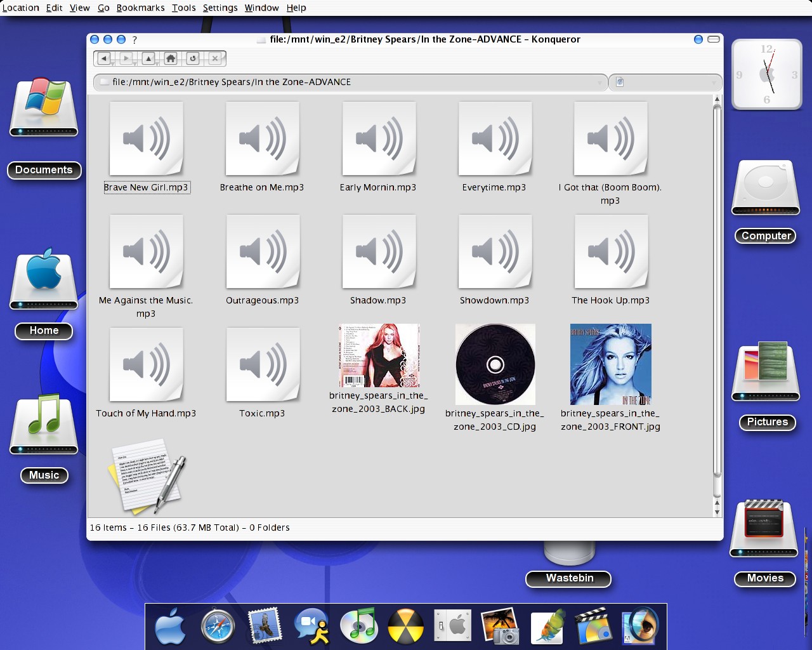Click the Home toolbar icon
The width and height of the screenshot is (812, 650).
click(171, 58)
